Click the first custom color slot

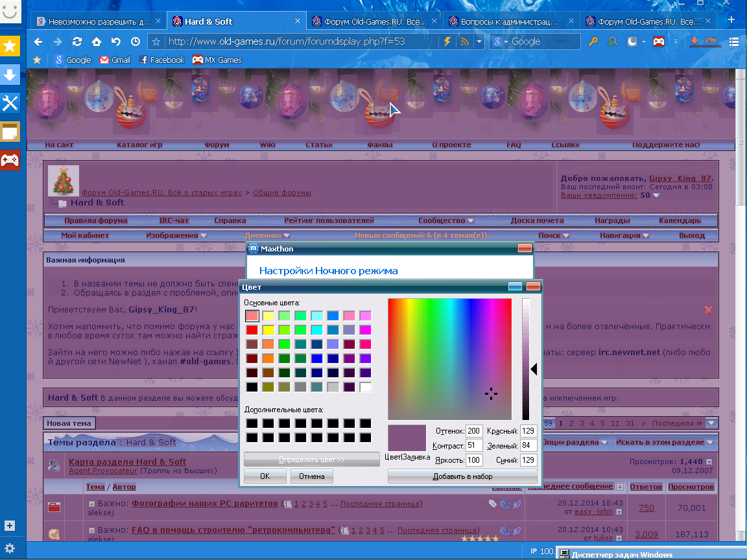click(252, 423)
